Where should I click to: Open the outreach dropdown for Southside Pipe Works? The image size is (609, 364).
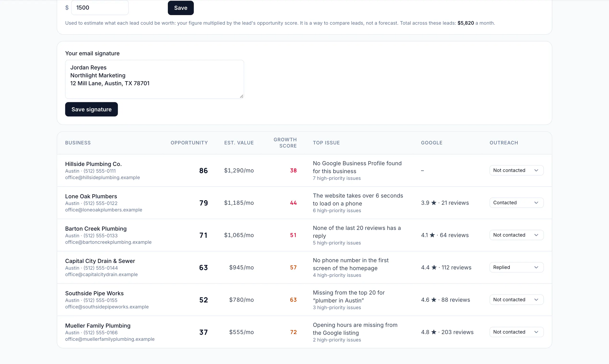tap(516, 300)
